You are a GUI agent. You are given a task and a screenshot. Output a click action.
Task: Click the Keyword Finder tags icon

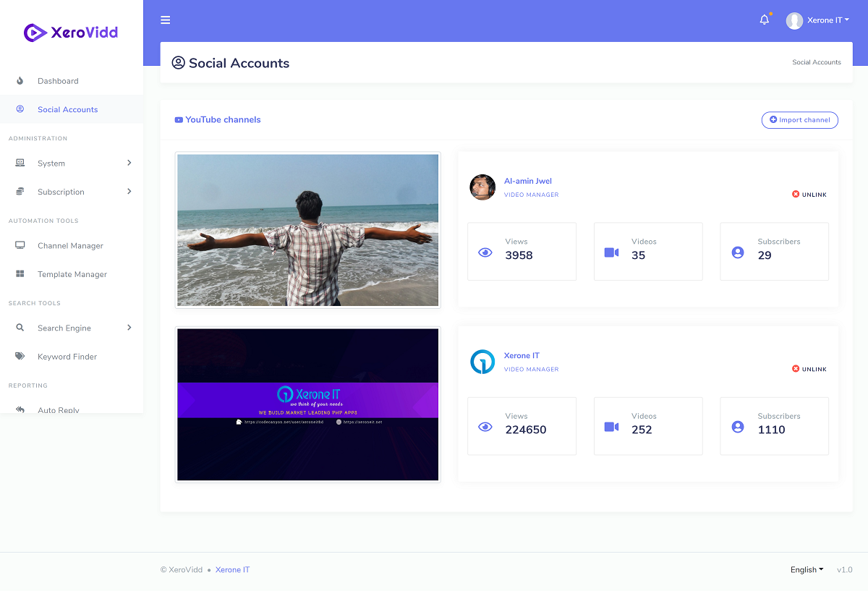coord(20,357)
